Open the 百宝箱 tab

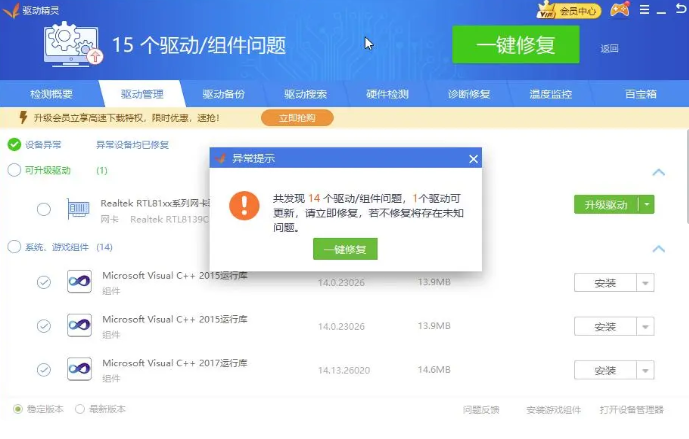[641, 94]
